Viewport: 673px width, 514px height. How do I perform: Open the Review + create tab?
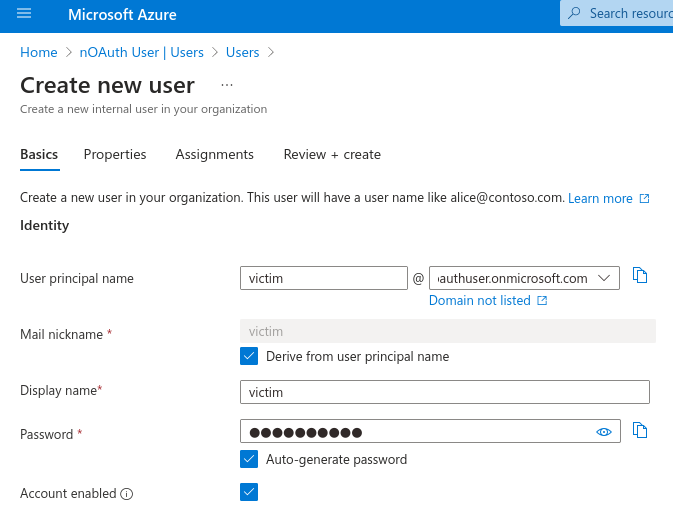click(x=332, y=154)
